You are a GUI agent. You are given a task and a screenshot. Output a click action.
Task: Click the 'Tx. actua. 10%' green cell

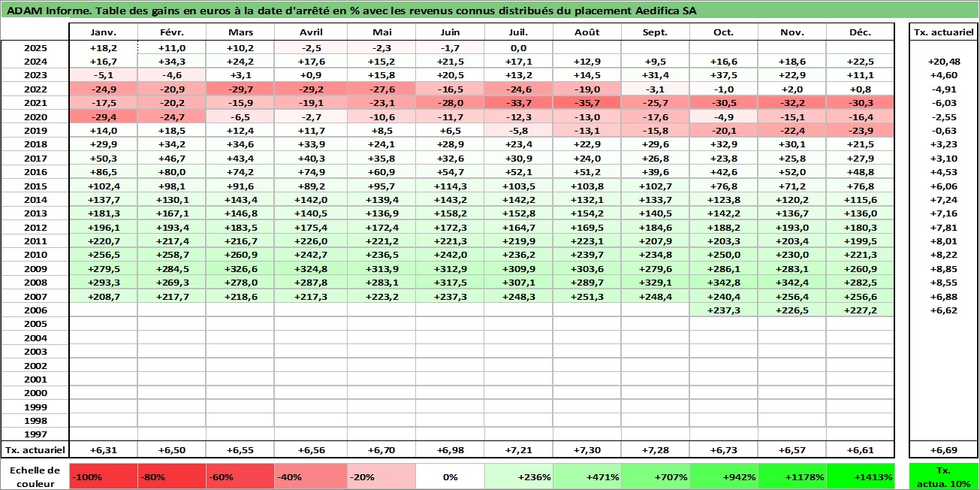pos(944,476)
